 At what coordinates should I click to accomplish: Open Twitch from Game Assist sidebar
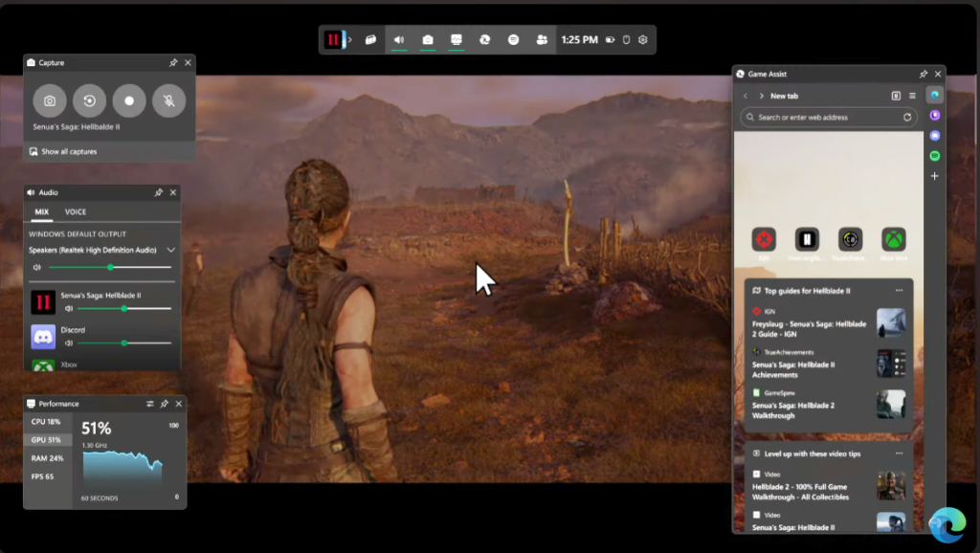click(934, 116)
